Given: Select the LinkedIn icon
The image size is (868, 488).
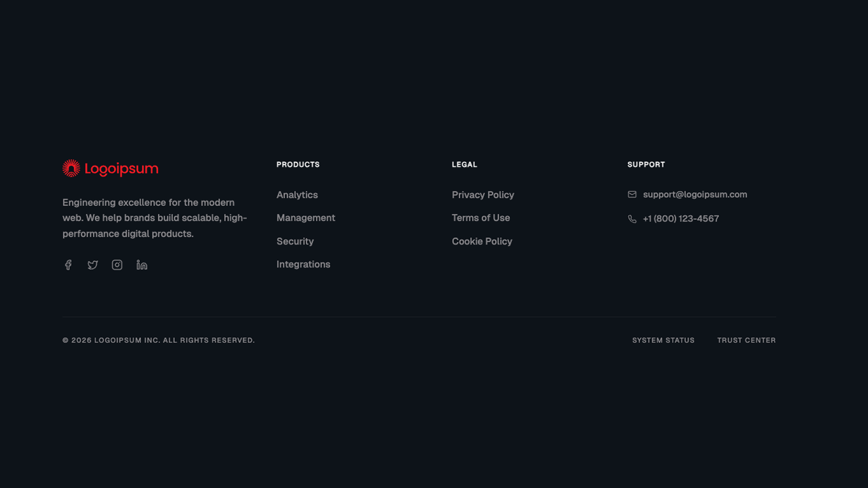Looking at the screenshot, I should [x=142, y=264].
